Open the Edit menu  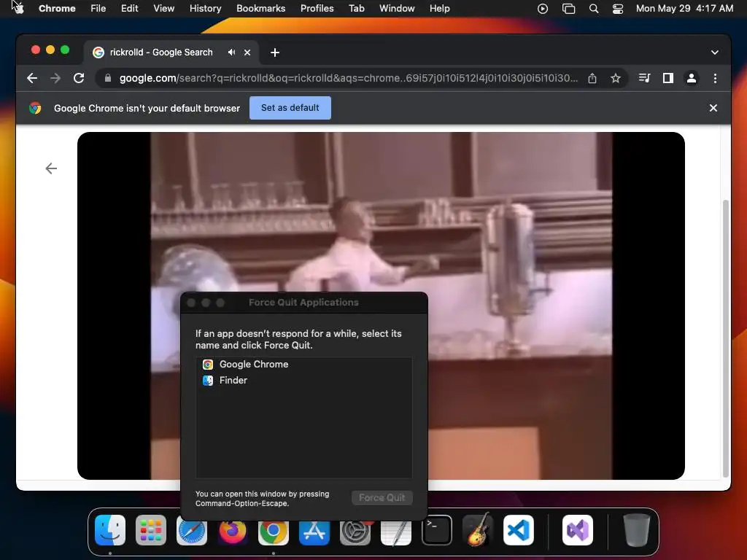tap(129, 8)
